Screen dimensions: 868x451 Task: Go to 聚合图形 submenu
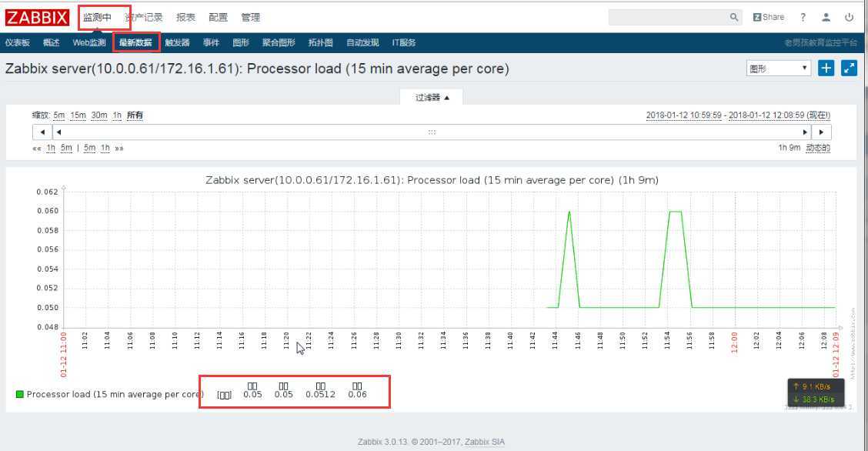[x=279, y=42]
